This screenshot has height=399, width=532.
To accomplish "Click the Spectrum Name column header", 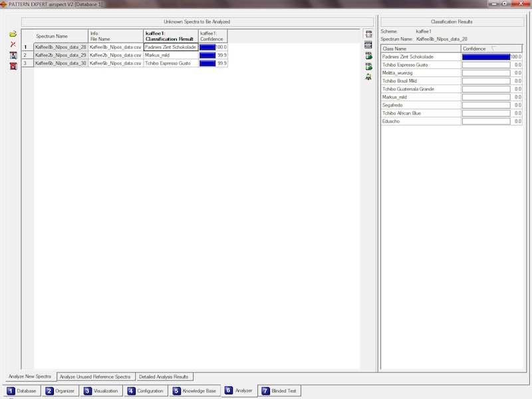I will pyautogui.click(x=61, y=36).
